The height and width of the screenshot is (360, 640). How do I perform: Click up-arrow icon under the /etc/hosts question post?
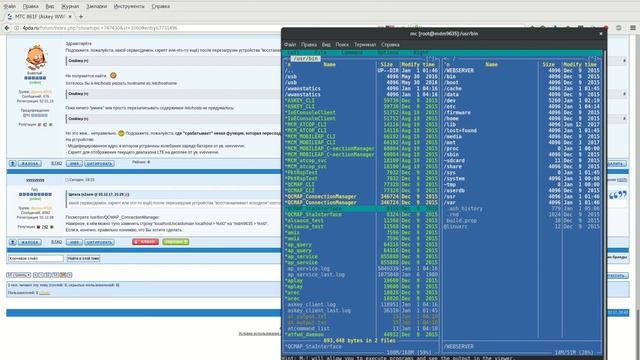coord(13,163)
